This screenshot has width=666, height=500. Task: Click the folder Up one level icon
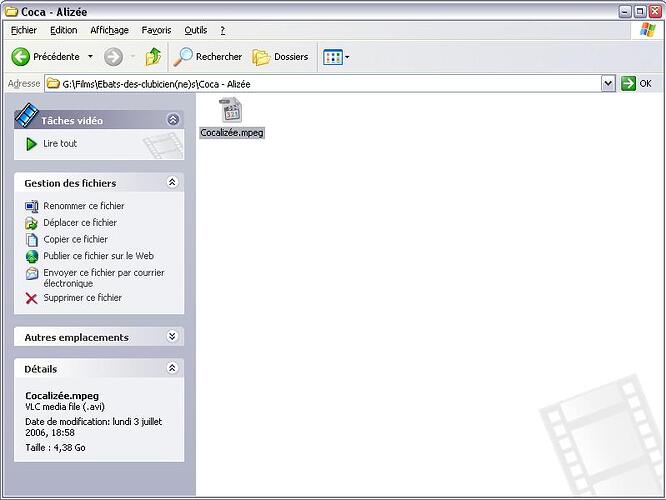coord(153,57)
